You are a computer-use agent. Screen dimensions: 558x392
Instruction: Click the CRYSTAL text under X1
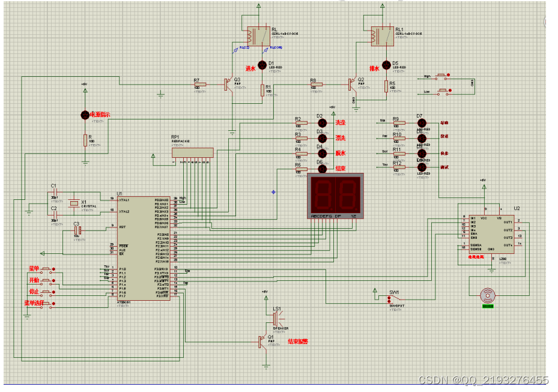click(89, 207)
